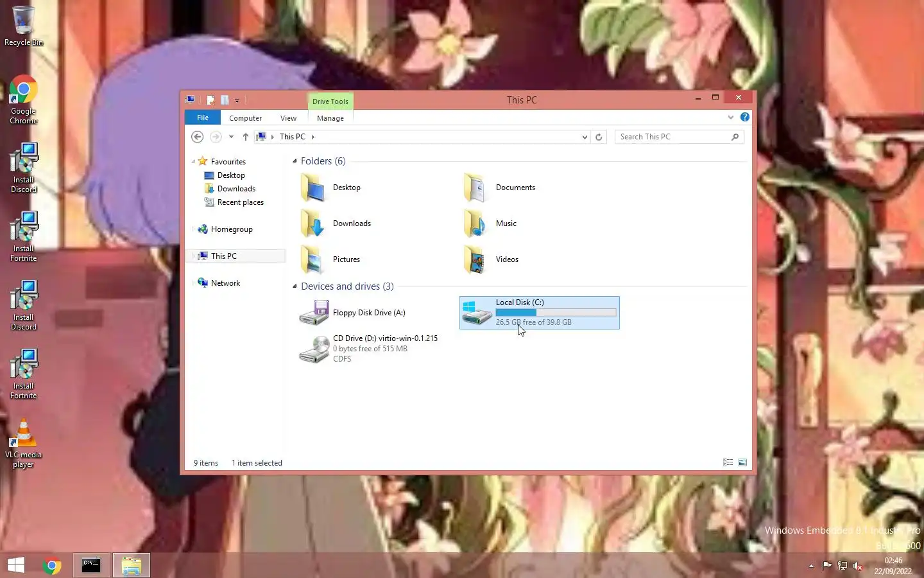Open the File tab
This screenshot has width=924, height=578.
[x=203, y=118]
